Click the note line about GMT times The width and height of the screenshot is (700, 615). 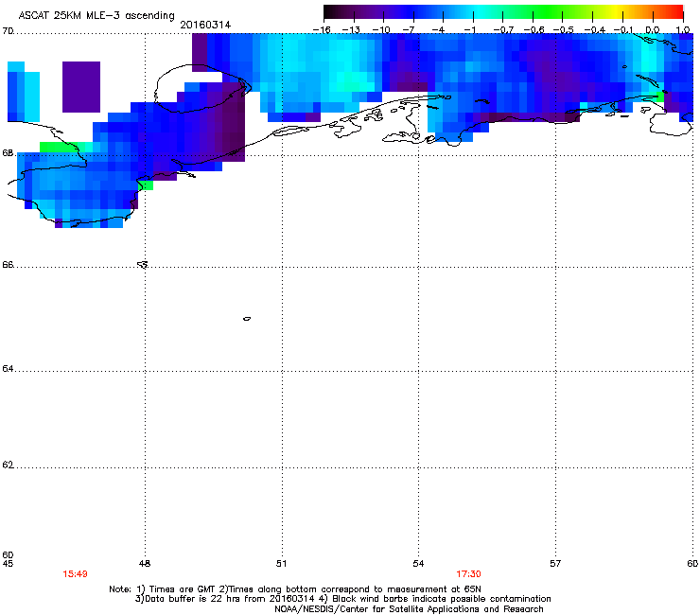coord(295,589)
